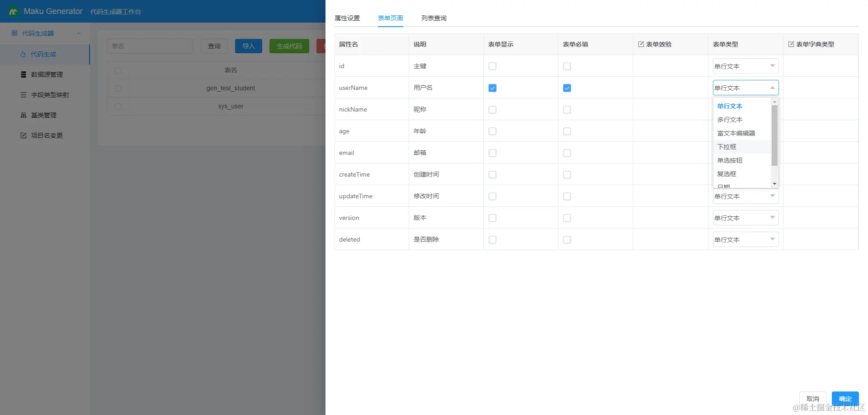Choose 富文本编辑器 in dropdown list

point(742,133)
